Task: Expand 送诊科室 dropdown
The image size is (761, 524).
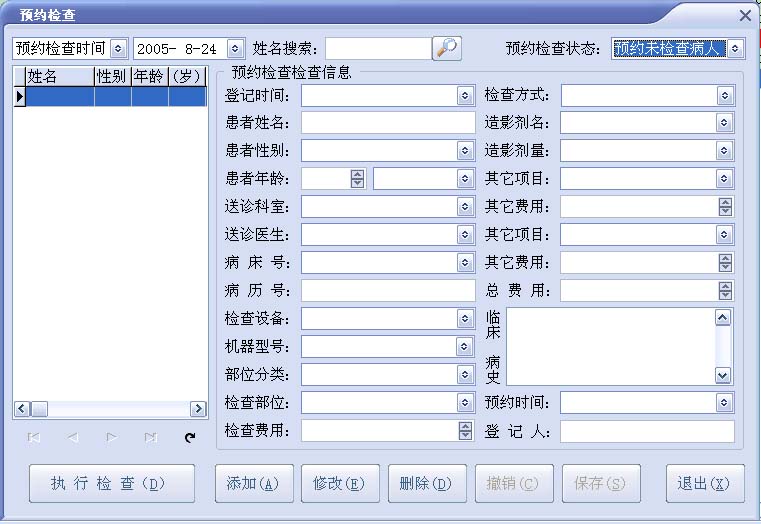Action: pyautogui.click(x=465, y=207)
